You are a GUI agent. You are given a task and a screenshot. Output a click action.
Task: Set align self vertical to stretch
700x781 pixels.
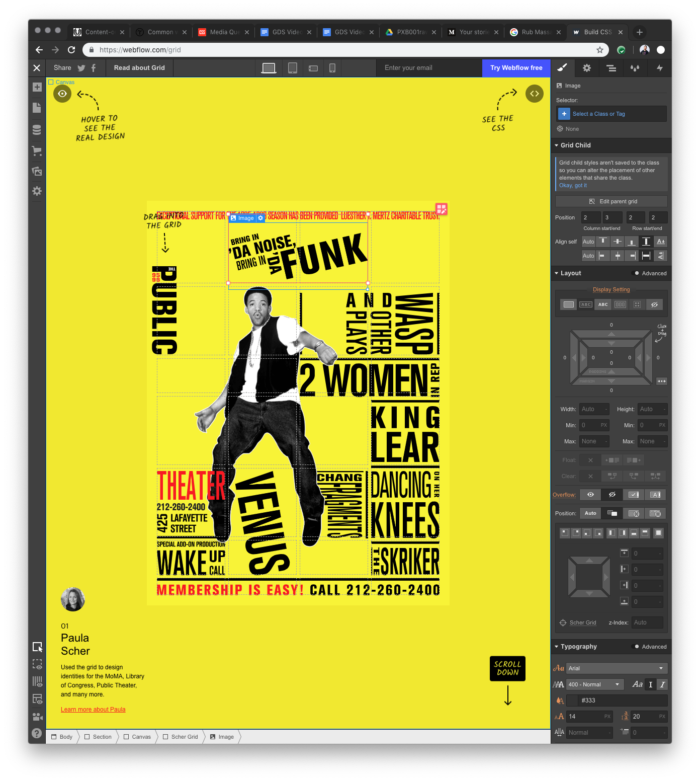tap(646, 242)
